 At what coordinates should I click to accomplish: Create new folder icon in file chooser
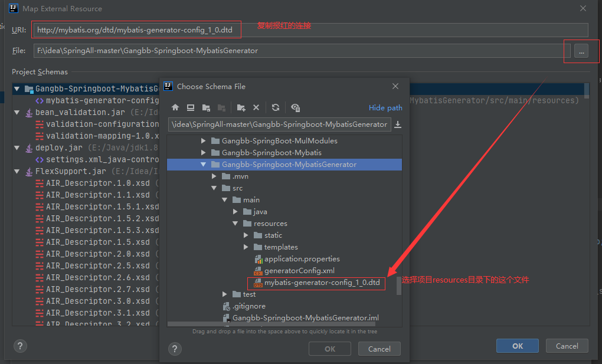[x=241, y=108]
